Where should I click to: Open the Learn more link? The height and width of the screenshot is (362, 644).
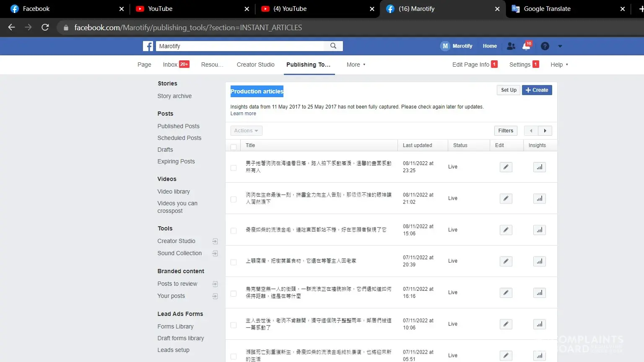[x=243, y=114]
